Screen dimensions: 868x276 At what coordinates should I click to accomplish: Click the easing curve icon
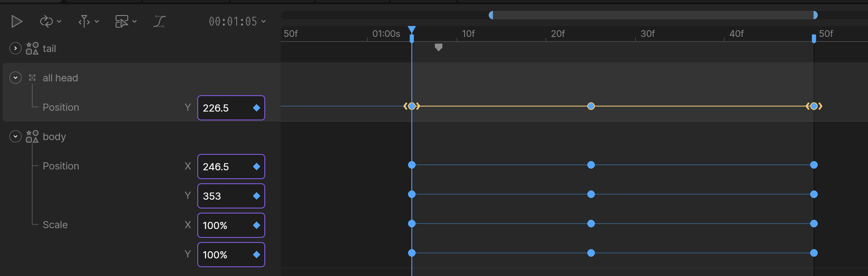click(160, 21)
